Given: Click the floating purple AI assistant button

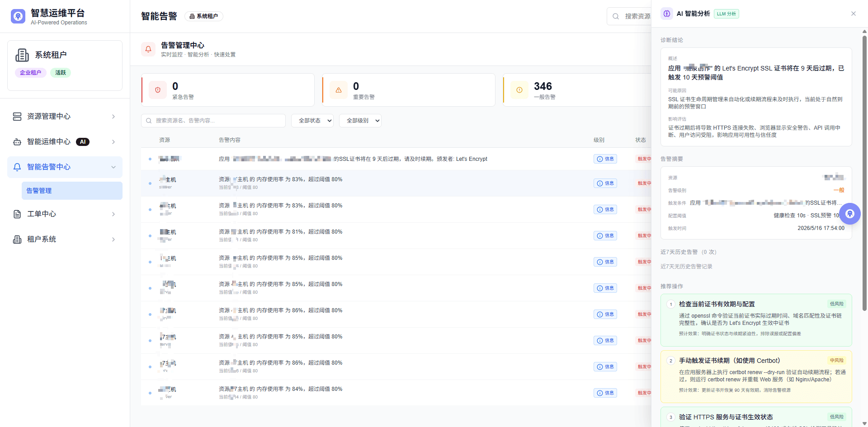Looking at the screenshot, I should click(850, 214).
